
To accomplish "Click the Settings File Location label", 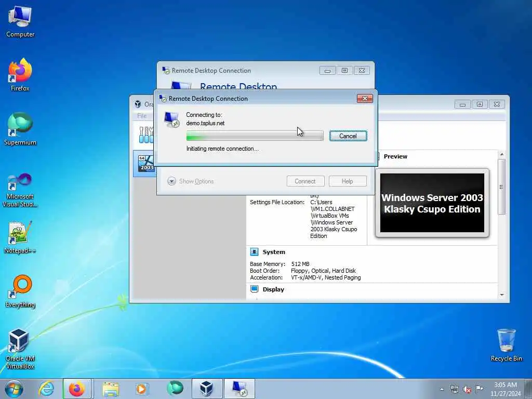I will pyautogui.click(x=277, y=202).
